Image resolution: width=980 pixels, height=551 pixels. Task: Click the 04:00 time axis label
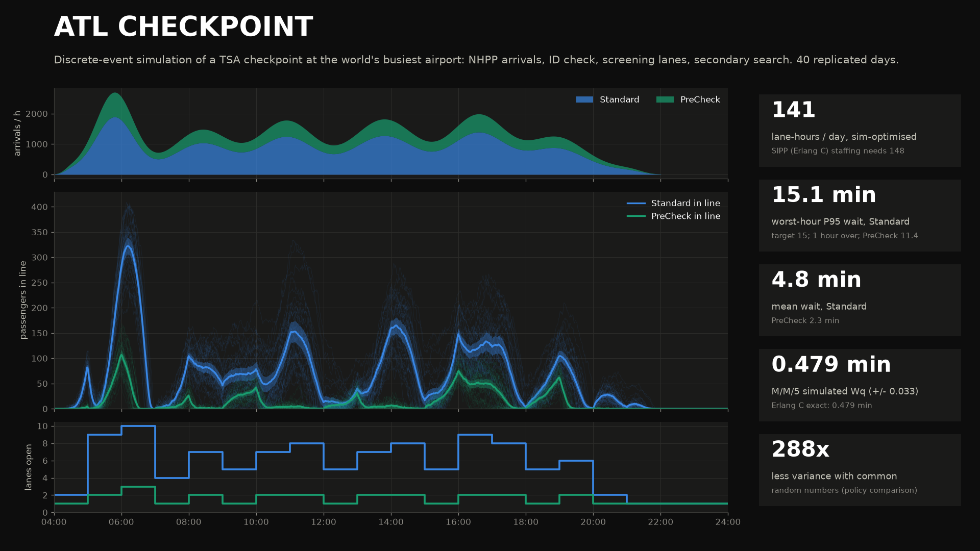(x=54, y=522)
